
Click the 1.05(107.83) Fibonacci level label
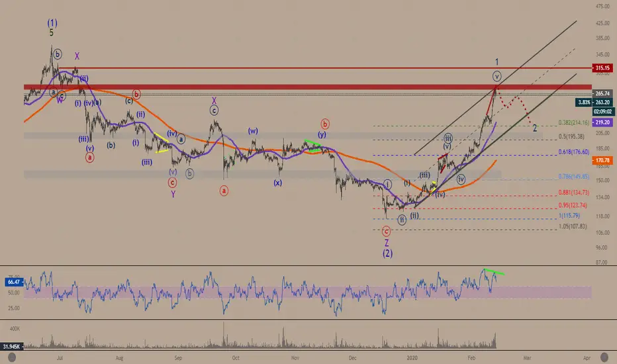(x=573, y=226)
